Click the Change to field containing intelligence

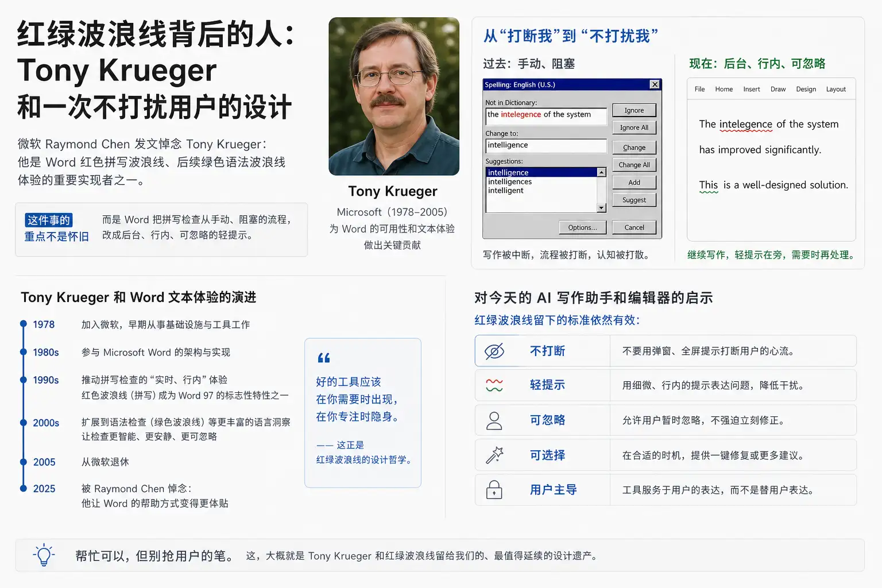pyautogui.click(x=546, y=146)
